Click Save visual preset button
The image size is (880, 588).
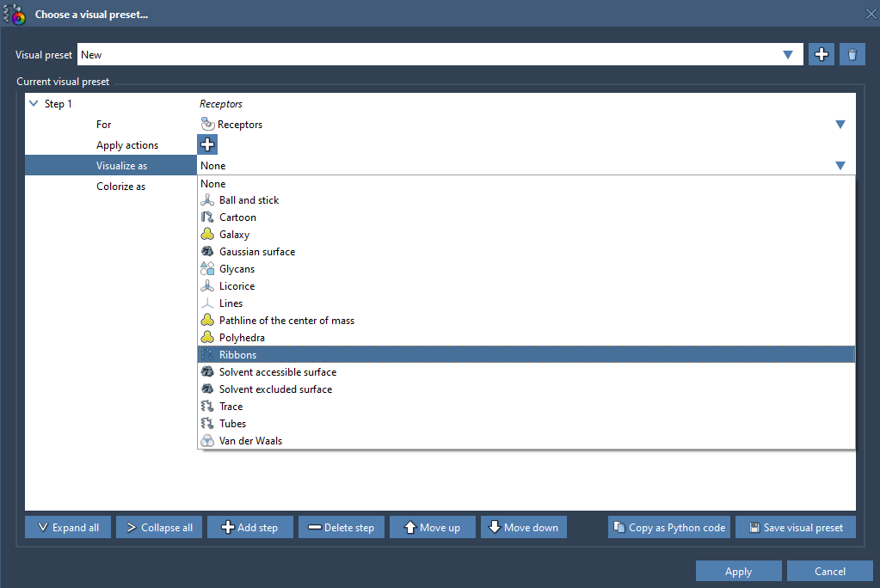tap(795, 528)
